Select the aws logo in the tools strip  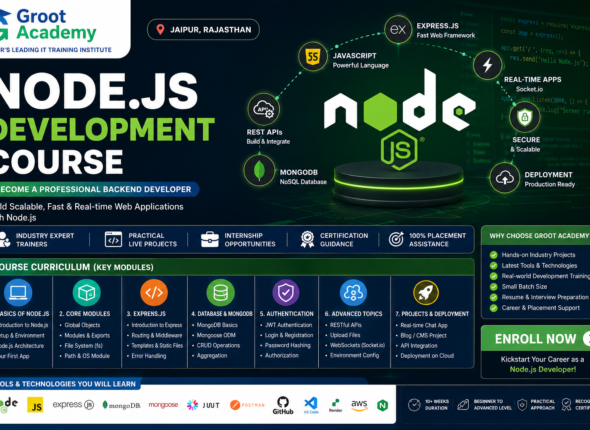click(x=359, y=405)
